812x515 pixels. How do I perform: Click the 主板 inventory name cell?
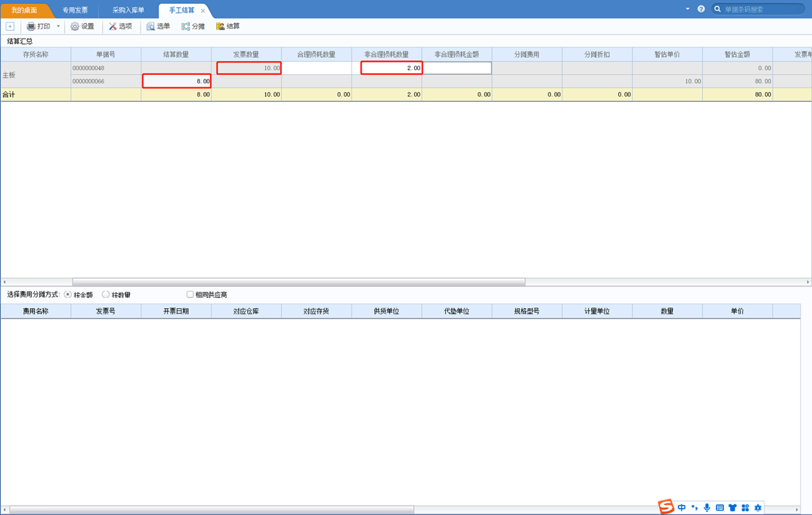pyautogui.click(x=36, y=75)
